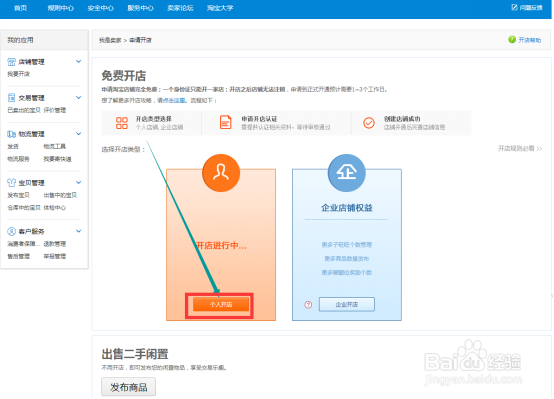Open 仓库中的宝贝 in the sidebar
The width and height of the screenshot is (554, 399).
[x=24, y=207]
